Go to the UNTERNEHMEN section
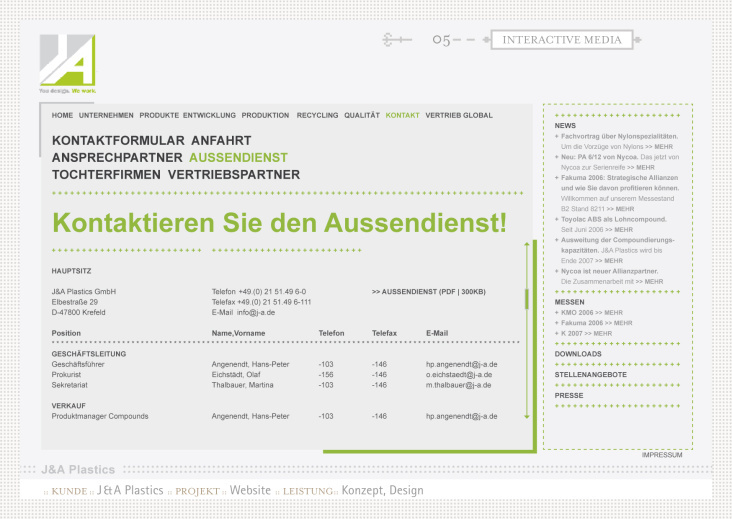Viewport: 732px width, 519px height. coord(106,116)
